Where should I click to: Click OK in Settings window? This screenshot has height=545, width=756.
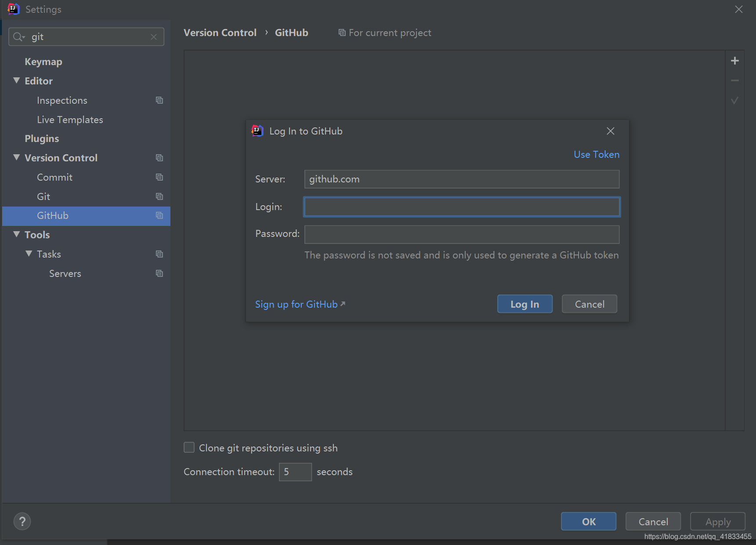point(589,522)
